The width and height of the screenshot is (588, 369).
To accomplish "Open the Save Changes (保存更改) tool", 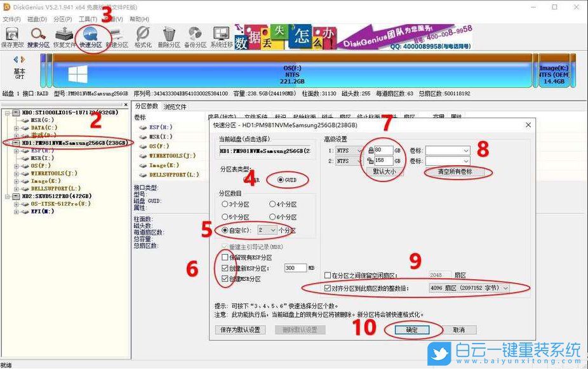I will pos(11,35).
